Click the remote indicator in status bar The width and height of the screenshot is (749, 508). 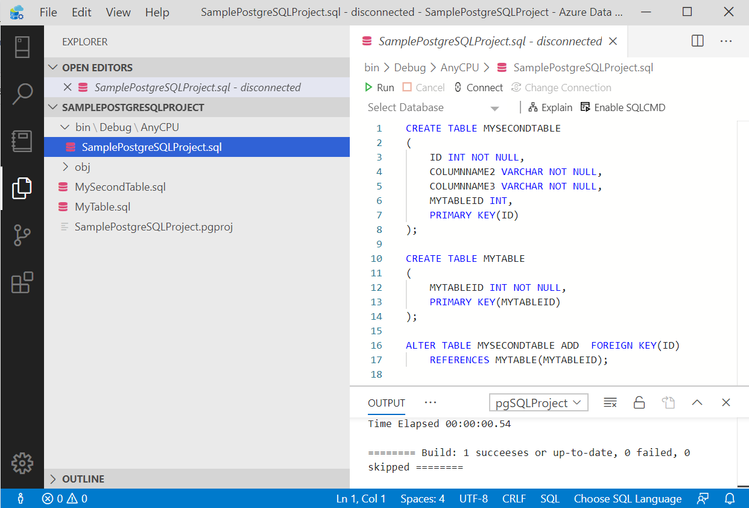click(20, 498)
